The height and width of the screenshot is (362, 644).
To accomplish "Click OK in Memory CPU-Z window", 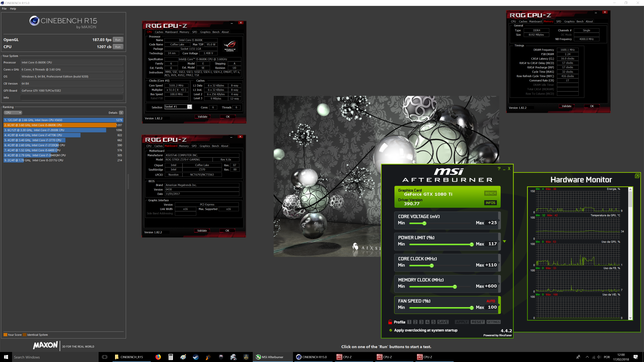I will pyautogui.click(x=592, y=106).
